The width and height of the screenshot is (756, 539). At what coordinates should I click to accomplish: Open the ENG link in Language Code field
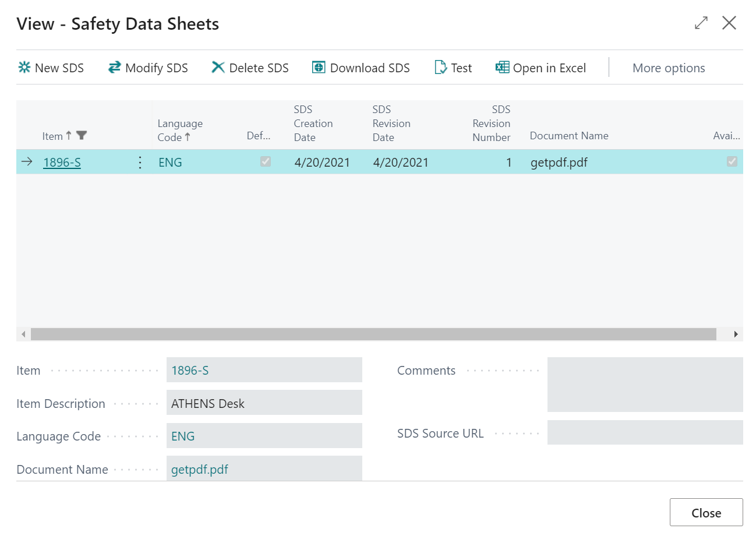[183, 436]
